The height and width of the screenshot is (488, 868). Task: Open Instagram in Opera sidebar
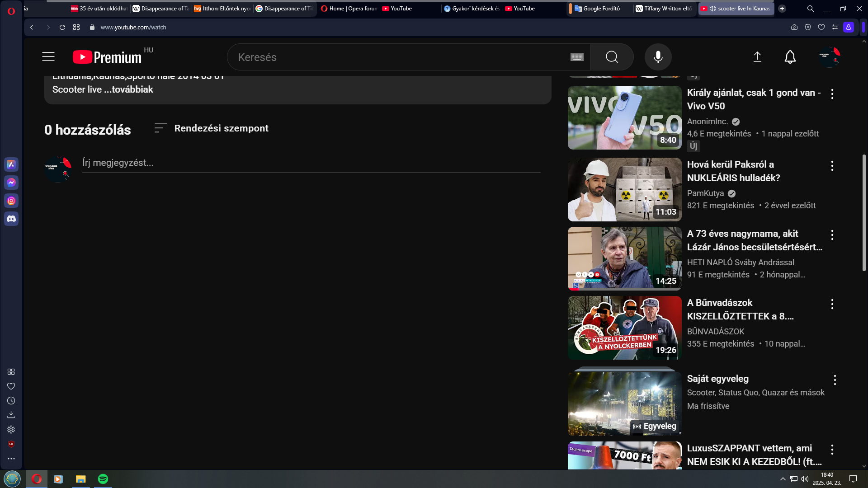[11, 201]
